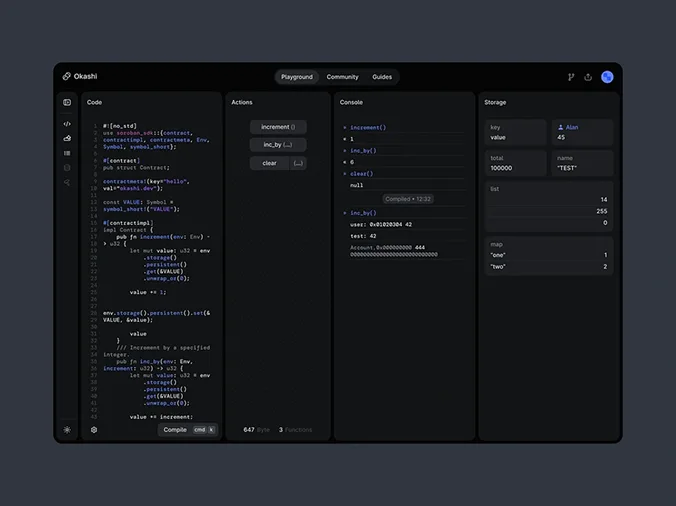Click the console Account 444 output line

point(394,251)
